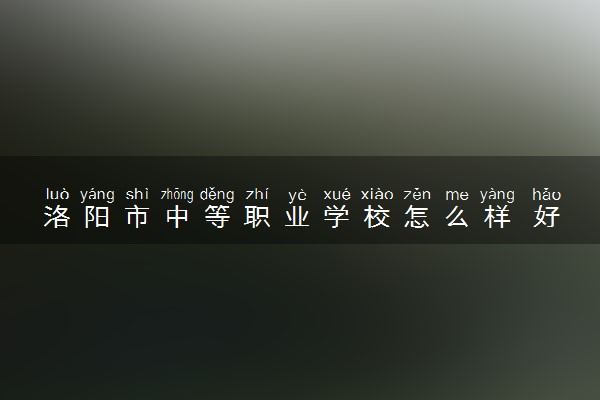Click the pinyin label luò
Viewport: 600px width, 400px height.
click(x=57, y=194)
